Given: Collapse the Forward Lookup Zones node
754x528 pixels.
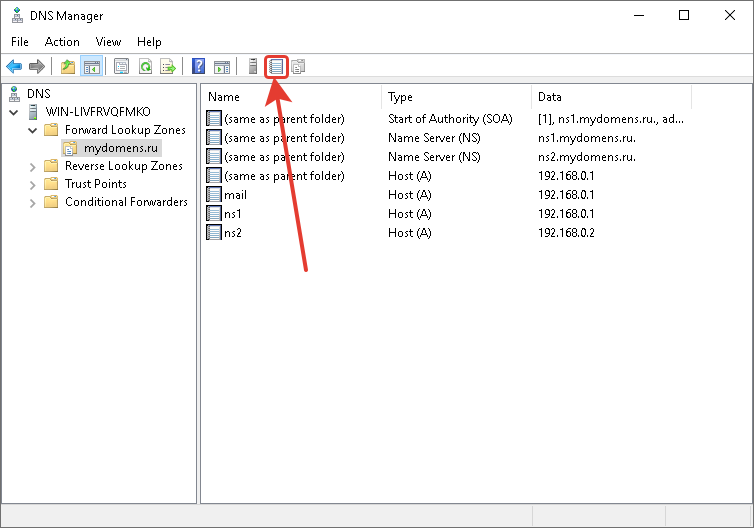Looking at the screenshot, I should [x=33, y=130].
